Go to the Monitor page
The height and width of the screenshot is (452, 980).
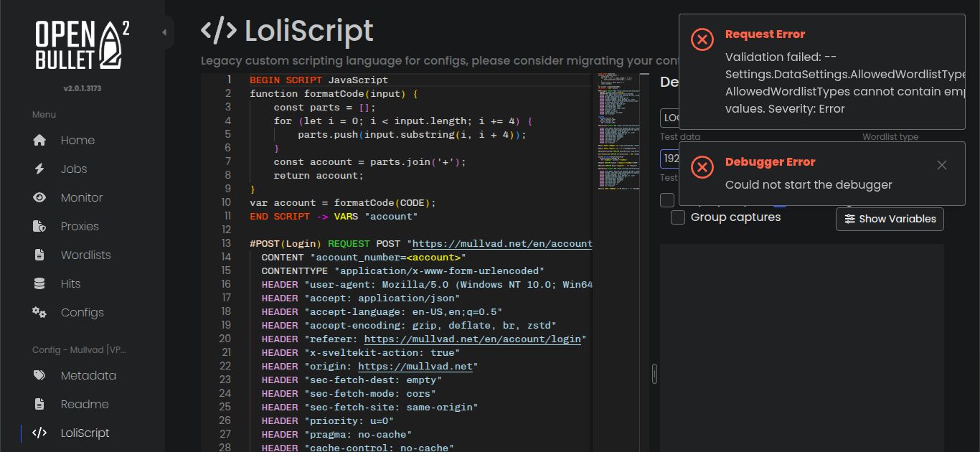(82, 197)
